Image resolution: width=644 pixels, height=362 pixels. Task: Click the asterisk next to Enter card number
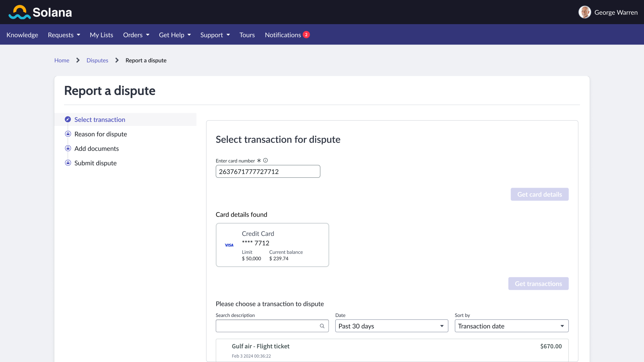258,160
